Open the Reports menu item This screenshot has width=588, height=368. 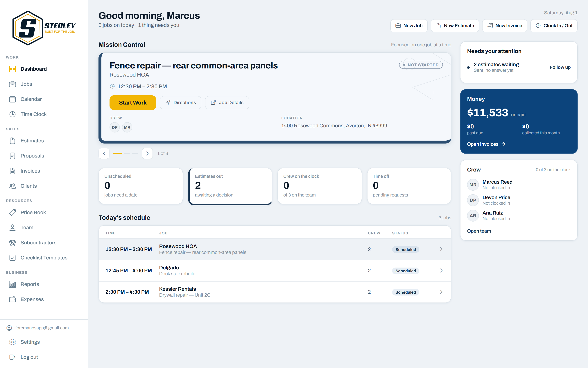tap(44, 284)
